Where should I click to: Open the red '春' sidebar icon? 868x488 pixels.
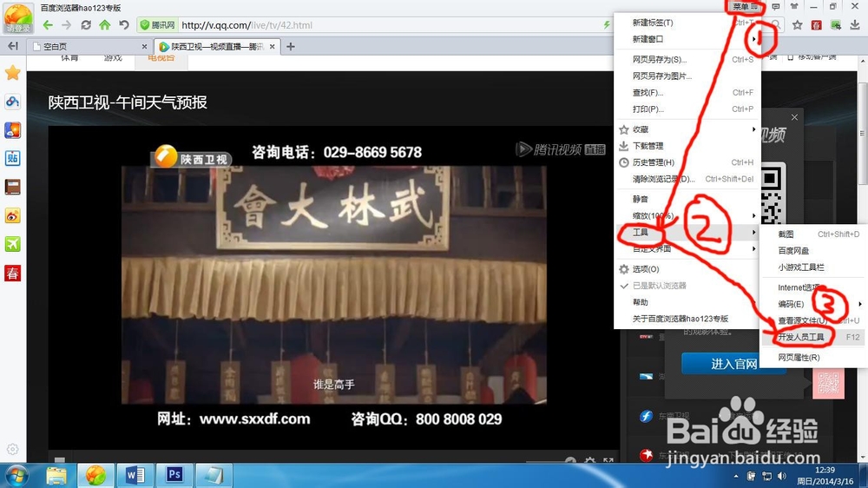(12, 273)
